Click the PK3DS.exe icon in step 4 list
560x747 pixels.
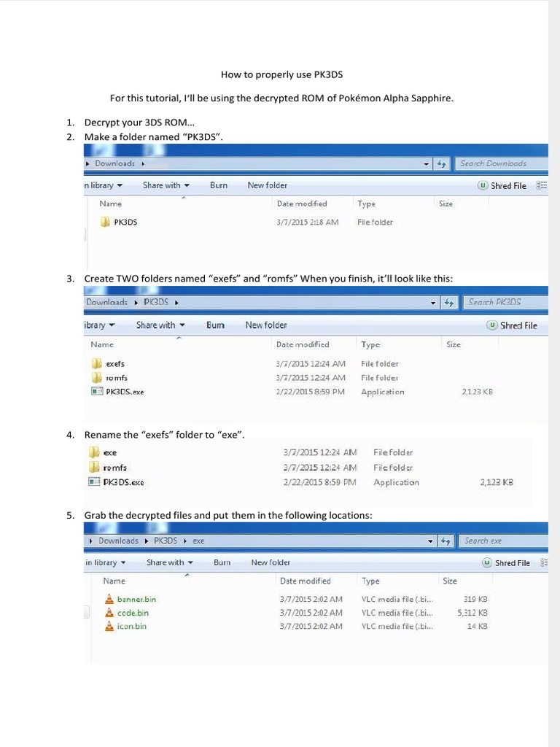(x=94, y=481)
